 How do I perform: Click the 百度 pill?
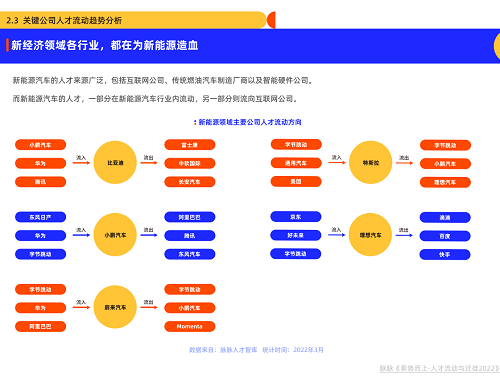tap(445, 236)
